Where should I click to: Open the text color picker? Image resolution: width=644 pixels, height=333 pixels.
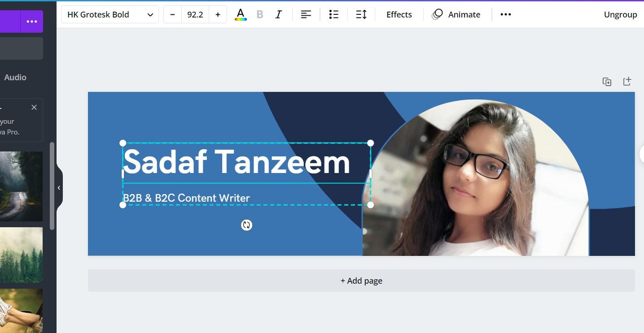(241, 14)
